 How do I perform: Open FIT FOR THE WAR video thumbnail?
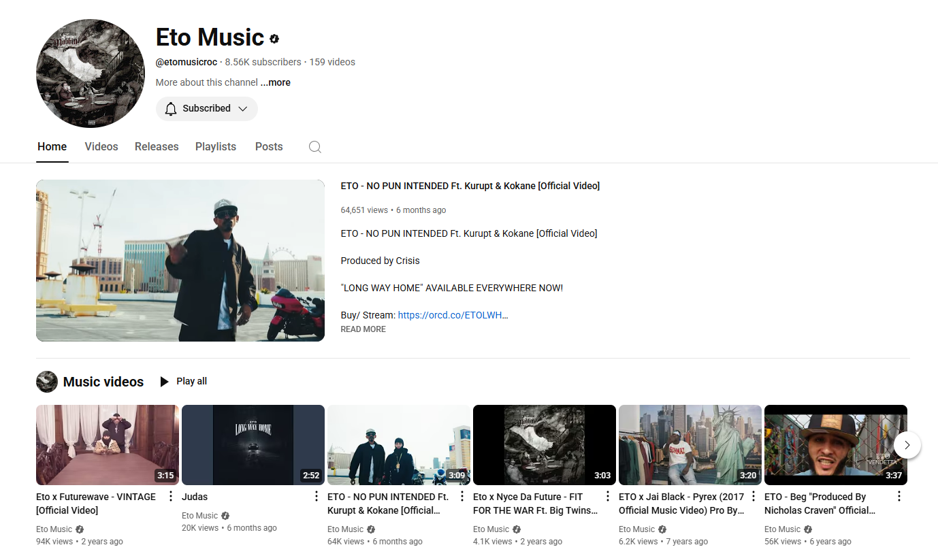(x=545, y=445)
